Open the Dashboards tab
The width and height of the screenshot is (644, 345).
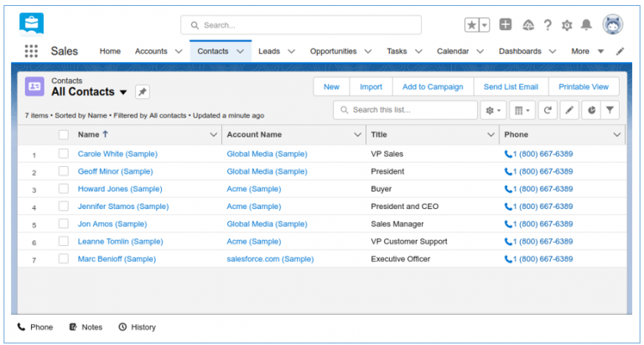[x=520, y=51]
